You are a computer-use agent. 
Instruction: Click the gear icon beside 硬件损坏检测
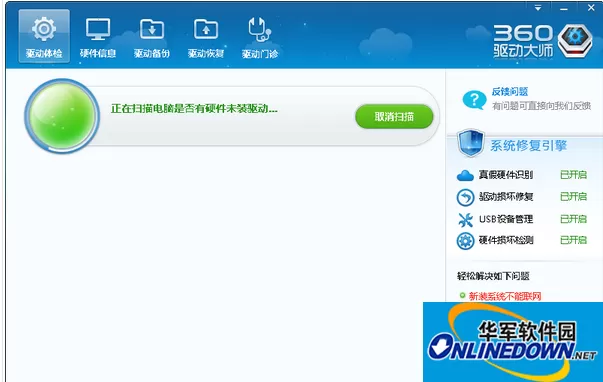coord(465,241)
